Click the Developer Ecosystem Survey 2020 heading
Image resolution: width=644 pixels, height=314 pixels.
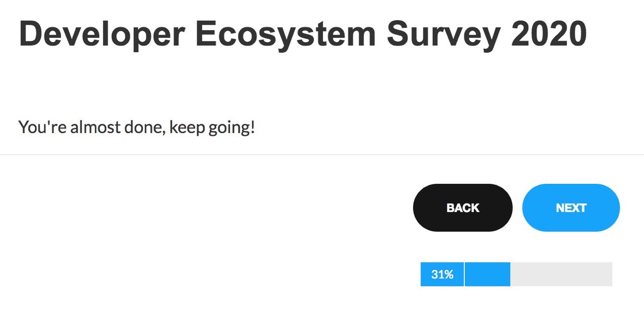303,36
